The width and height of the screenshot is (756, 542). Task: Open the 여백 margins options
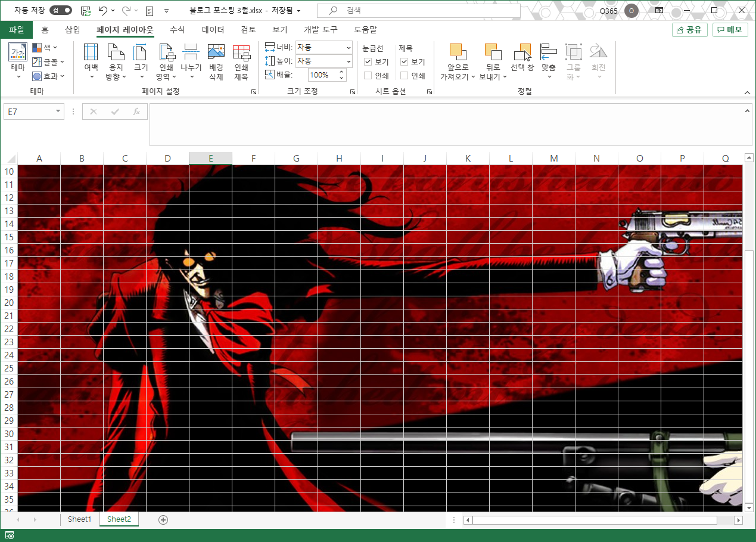click(91, 61)
